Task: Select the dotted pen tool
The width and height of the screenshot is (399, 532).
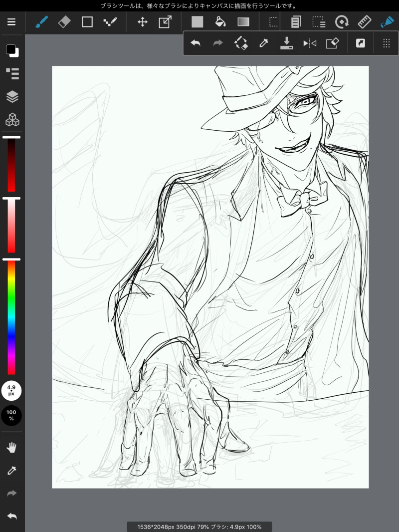Action: pos(110,22)
